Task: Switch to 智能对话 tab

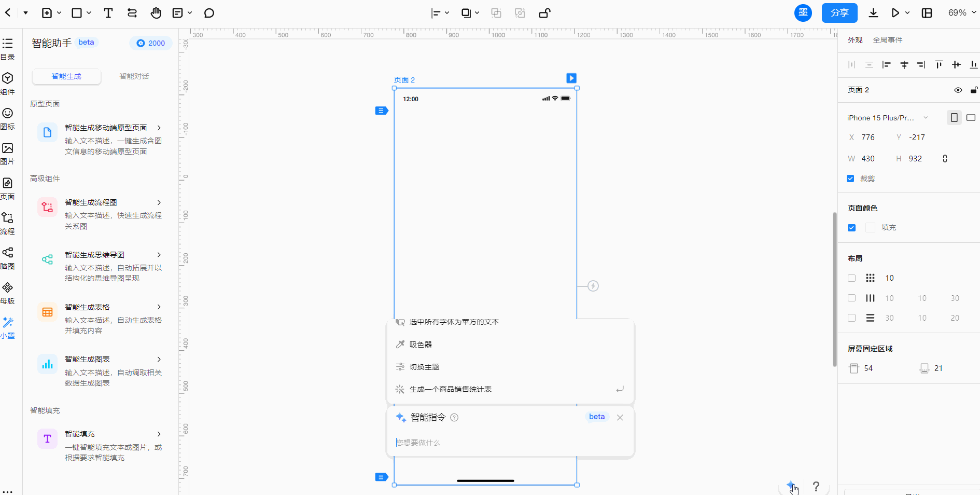Action: click(x=134, y=76)
